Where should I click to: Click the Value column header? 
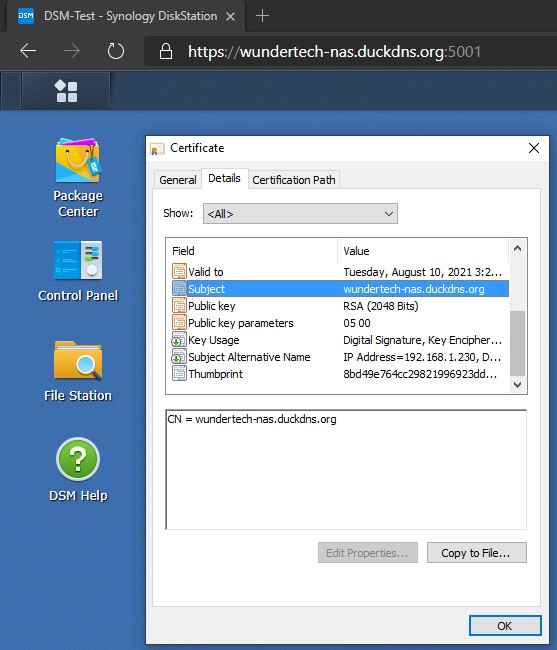[424, 251]
